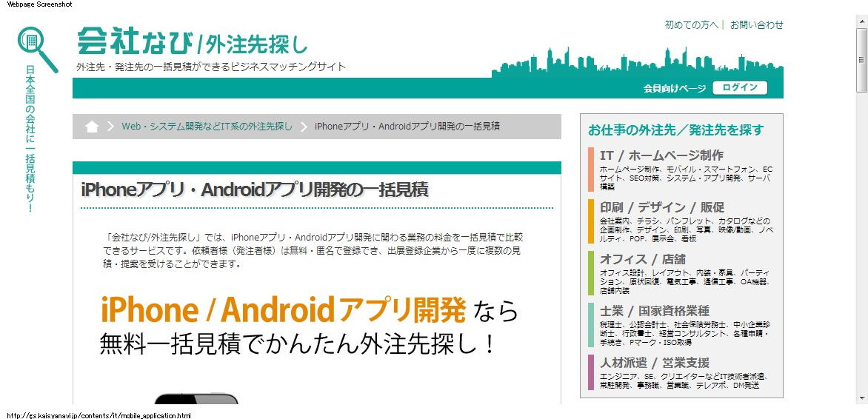The image size is (868, 419).
Task: Click the magnifying glass building logo icon
Action: 38,50
